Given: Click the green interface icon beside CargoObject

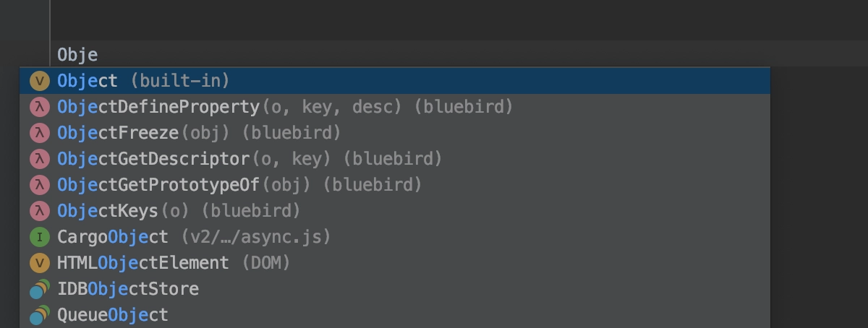Looking at the screenshot, I should coord(39,236).
